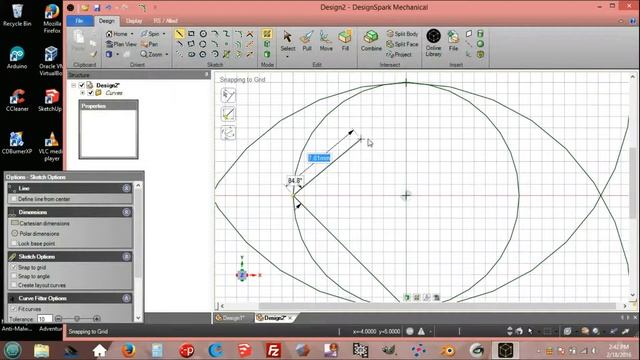Click the Tolerance slider handle
The width and height of the screenshot is (640, 360).
(x=77, y=318)
